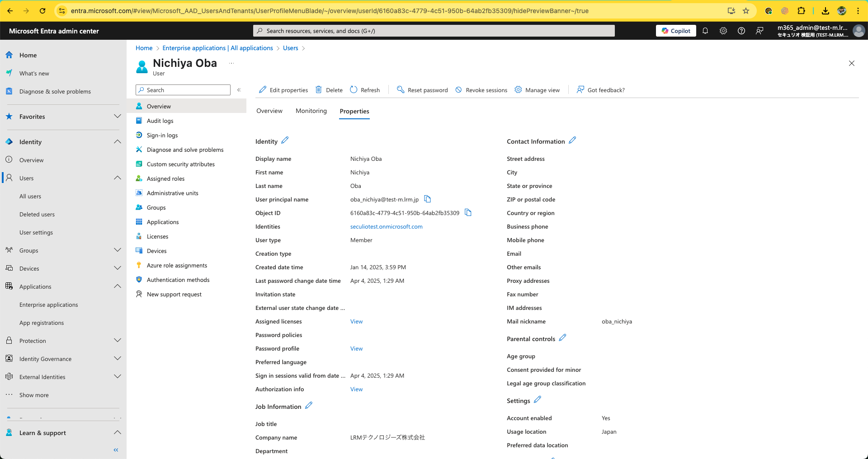Image resolution: width=868 pixels, height=459 pixels.
Task: Open the account avatar menu
Action: (x=859, y=31)
